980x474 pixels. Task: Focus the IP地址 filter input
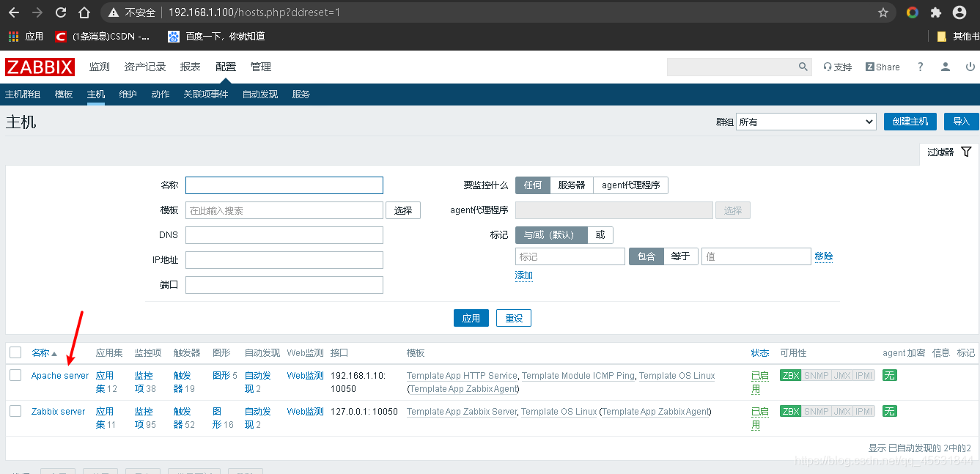tap(284, 260)
